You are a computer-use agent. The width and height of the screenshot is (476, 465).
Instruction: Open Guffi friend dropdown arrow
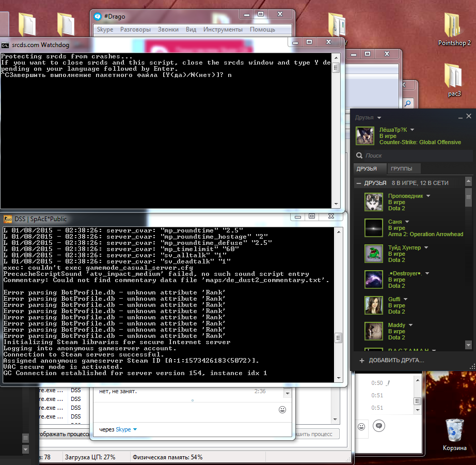[x=405, y=299]
